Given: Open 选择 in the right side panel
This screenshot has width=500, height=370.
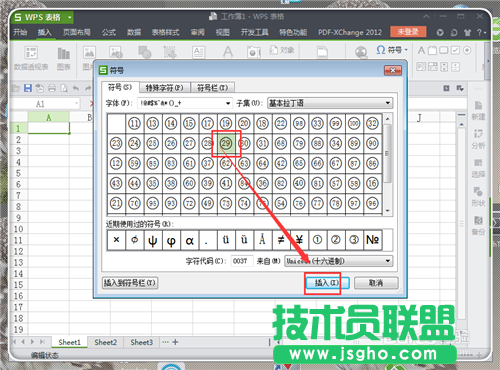Looking at the screenshot, I should click(478, 168).
